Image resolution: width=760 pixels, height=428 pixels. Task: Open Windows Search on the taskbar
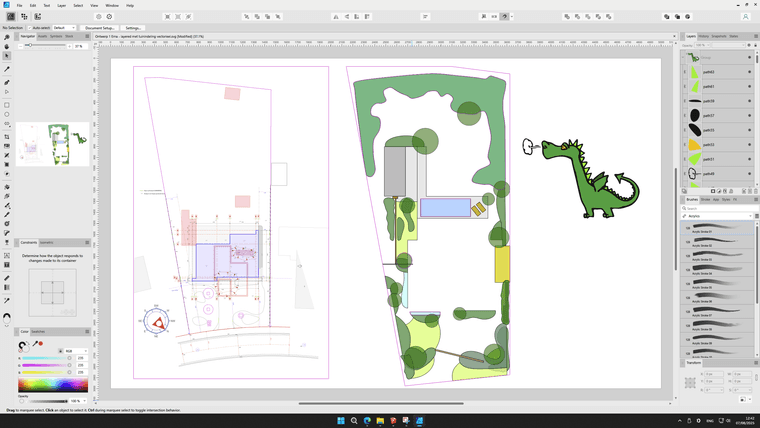point(354,421)
